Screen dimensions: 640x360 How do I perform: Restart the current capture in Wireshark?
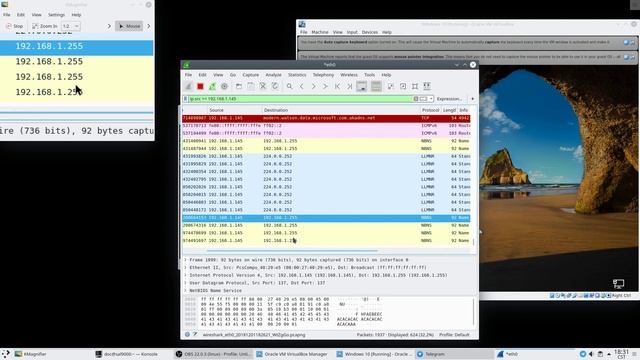(212, 86)
